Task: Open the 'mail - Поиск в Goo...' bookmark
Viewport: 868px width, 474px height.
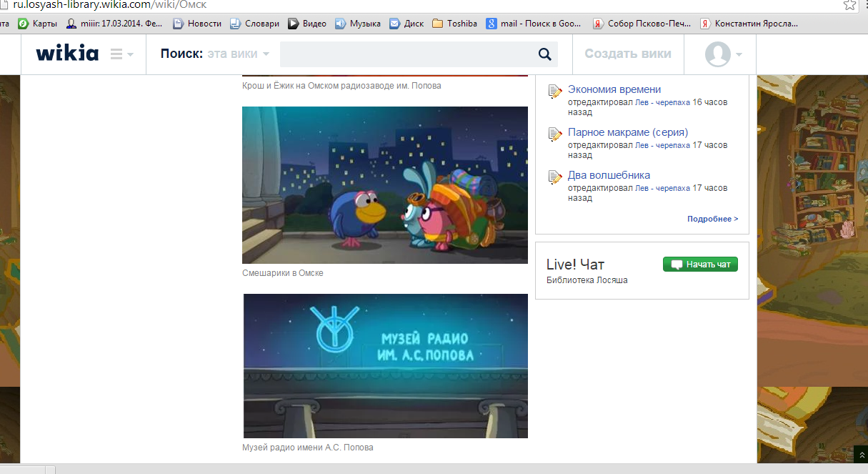Action: tap(534, 24)
